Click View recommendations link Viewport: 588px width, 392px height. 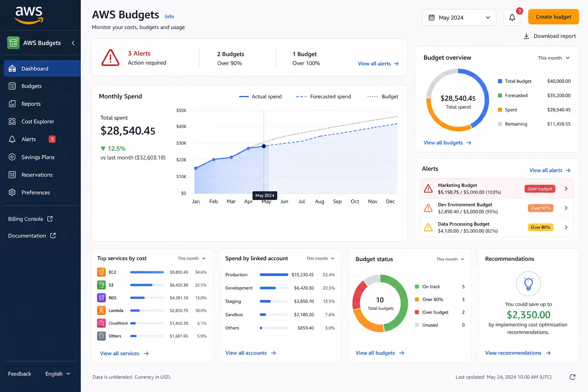pyautogui.click(x=518, y=353)
